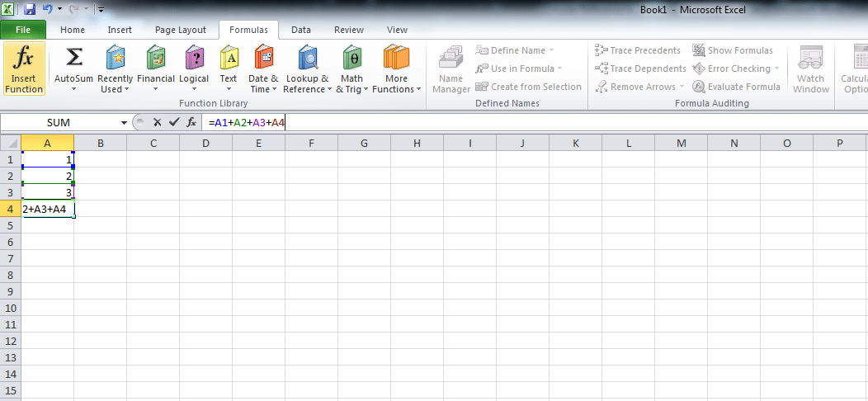
Task: Click the Undo arrow icon
Action: [x=48, y=9]
